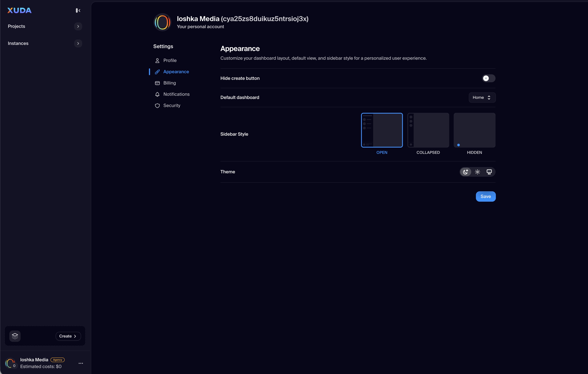The width and height of the screenshot is (588, 374).
Task: Select dark theme moon icon
Action: 465,172
